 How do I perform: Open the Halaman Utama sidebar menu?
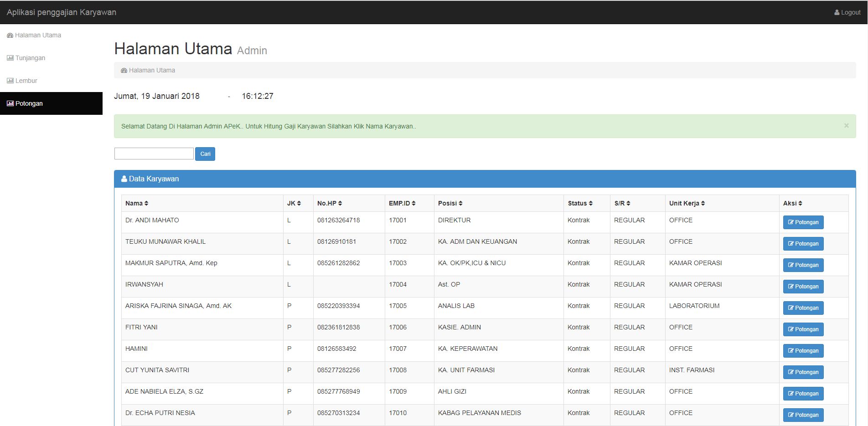click(x=51, y=35)
